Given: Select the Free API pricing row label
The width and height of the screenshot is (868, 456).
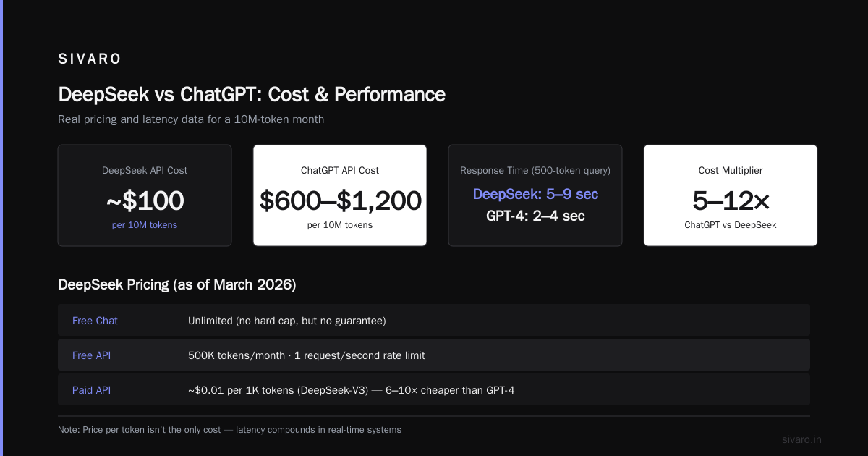Looking at the screenshot, I should pyautogui.click(x=91, y=355).
